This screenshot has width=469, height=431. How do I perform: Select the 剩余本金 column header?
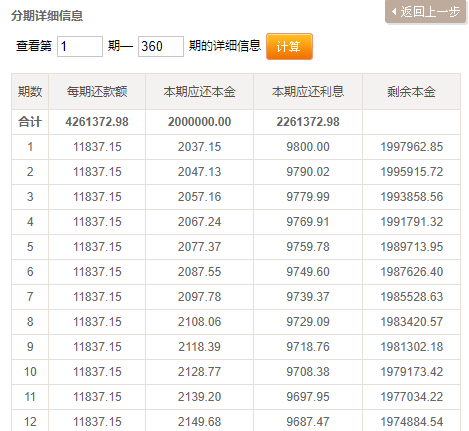[411, 92]
